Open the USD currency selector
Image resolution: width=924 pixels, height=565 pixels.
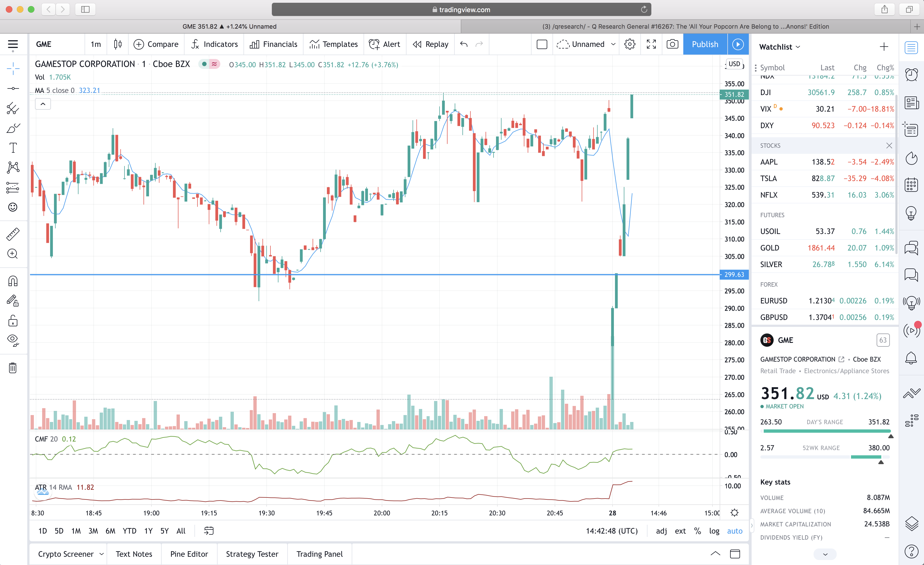point(734,64)
